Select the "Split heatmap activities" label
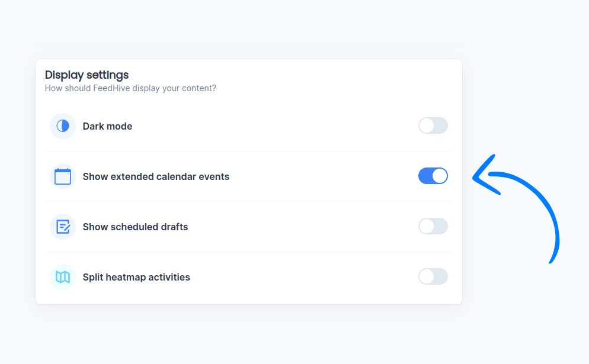Screen dimensions: 589x364 [136, 277]
